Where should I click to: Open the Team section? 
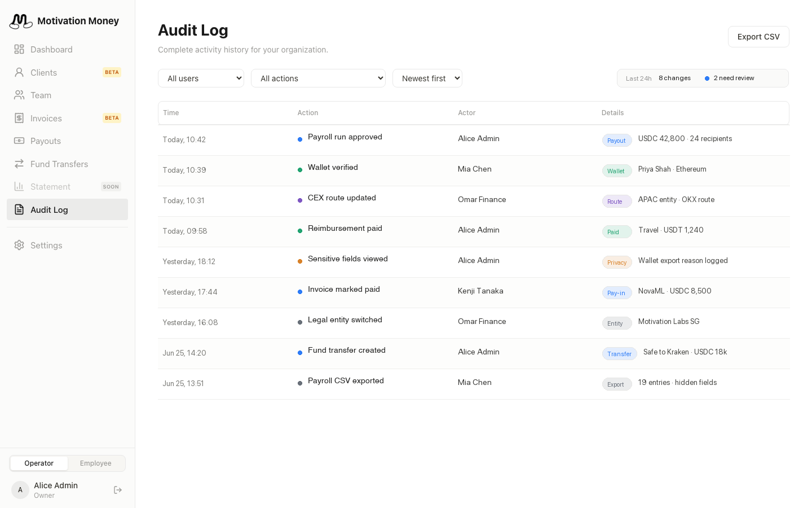pyautogui.click(x=67, y=95)
